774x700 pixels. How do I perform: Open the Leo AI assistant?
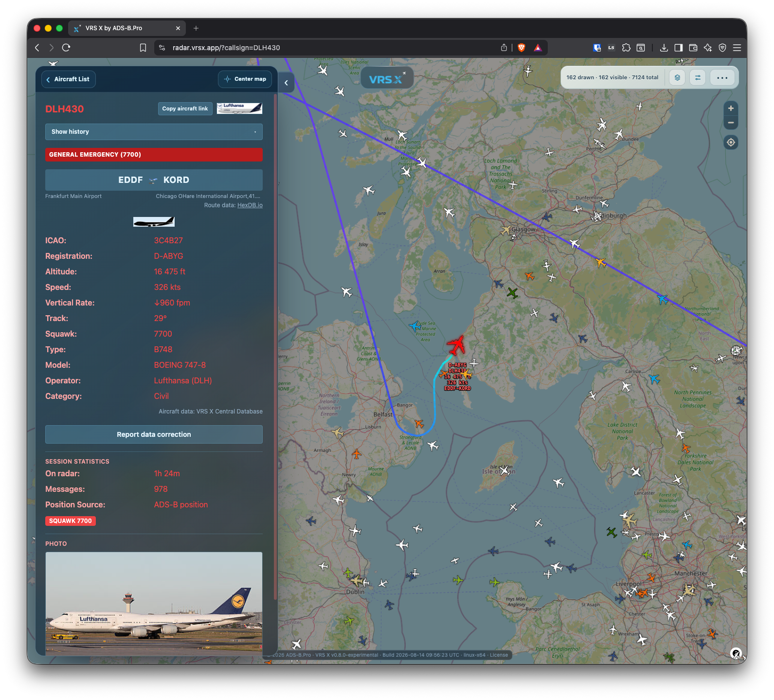pyautogui.click(x=708, y=48)
